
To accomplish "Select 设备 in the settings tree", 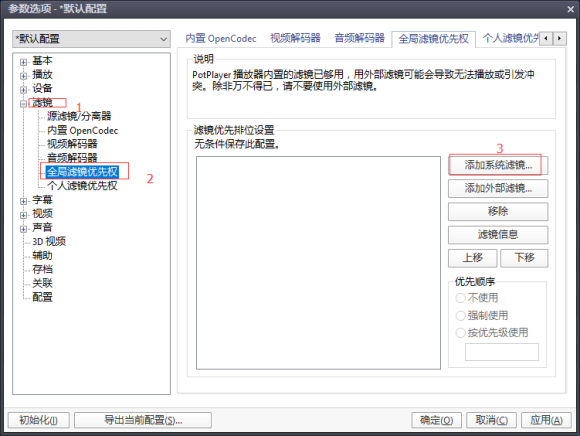I will [x=42, y=88].
